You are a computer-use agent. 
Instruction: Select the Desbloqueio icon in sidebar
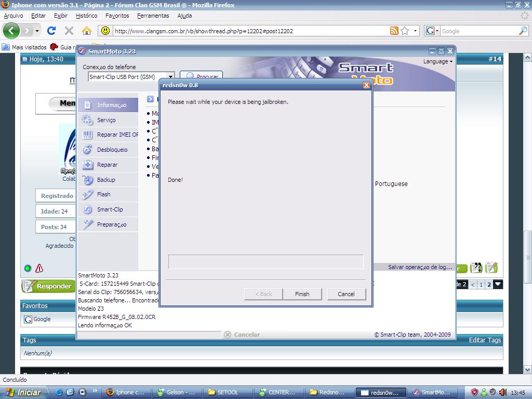coord(87,150)
